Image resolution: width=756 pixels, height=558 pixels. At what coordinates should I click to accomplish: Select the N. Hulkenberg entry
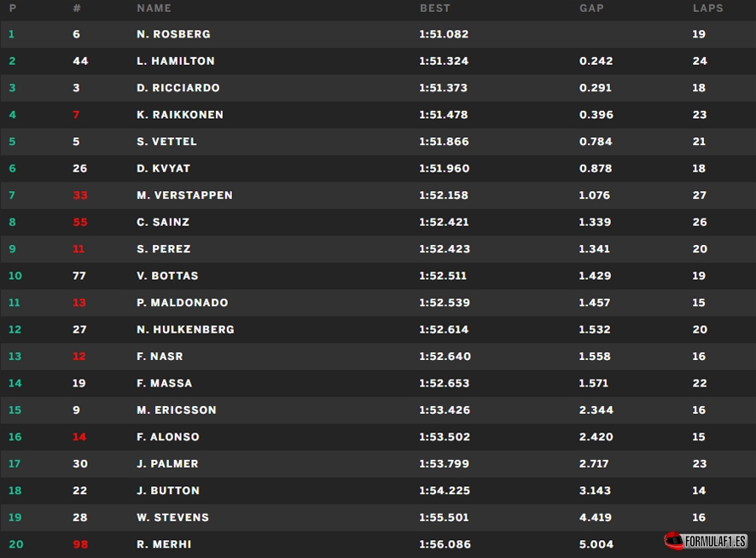(x=185, y=329)
